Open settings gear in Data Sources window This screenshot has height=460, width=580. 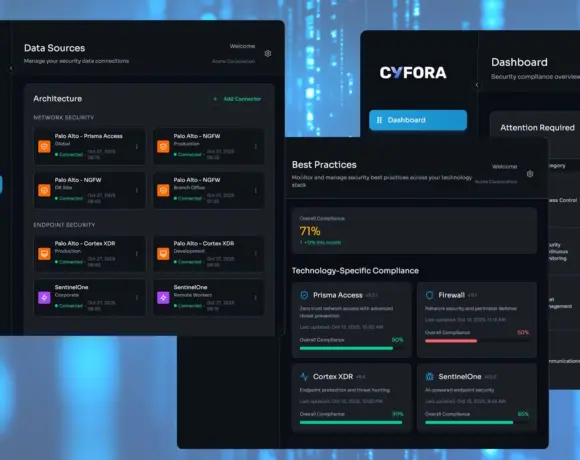[x=268, y=54]
